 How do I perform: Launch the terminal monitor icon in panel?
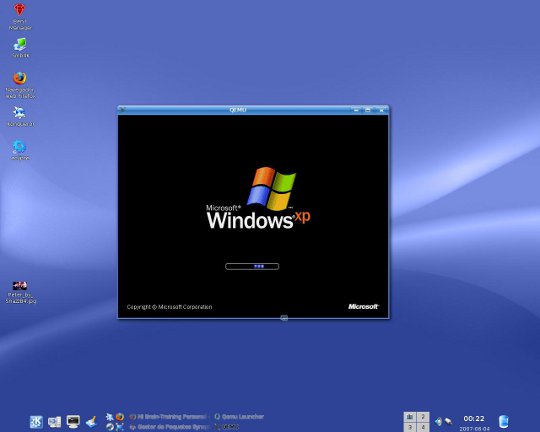point(73,421)
